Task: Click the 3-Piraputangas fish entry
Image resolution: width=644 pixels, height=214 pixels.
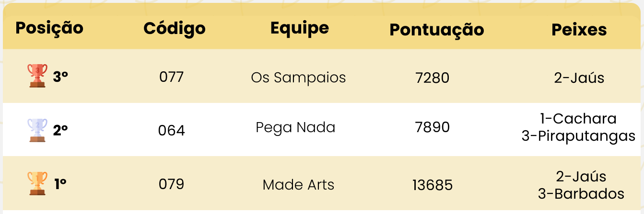Action: [x=578, y=136]
